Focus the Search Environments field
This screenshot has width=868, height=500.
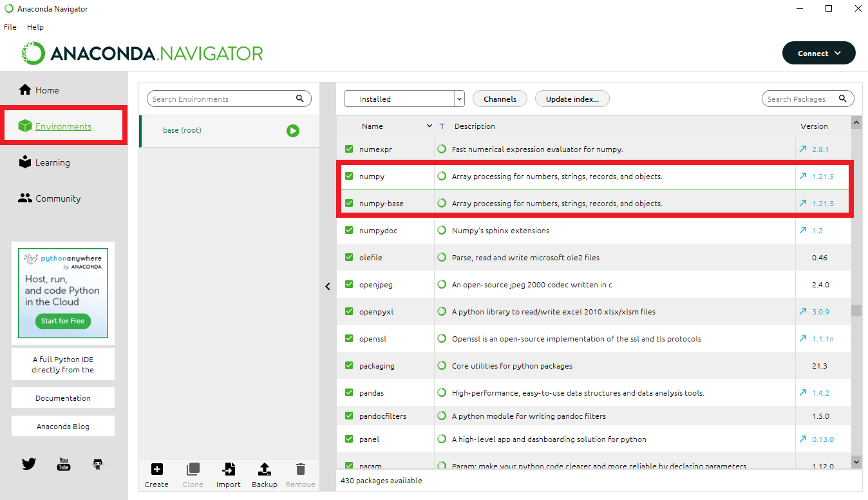(229, 99)
